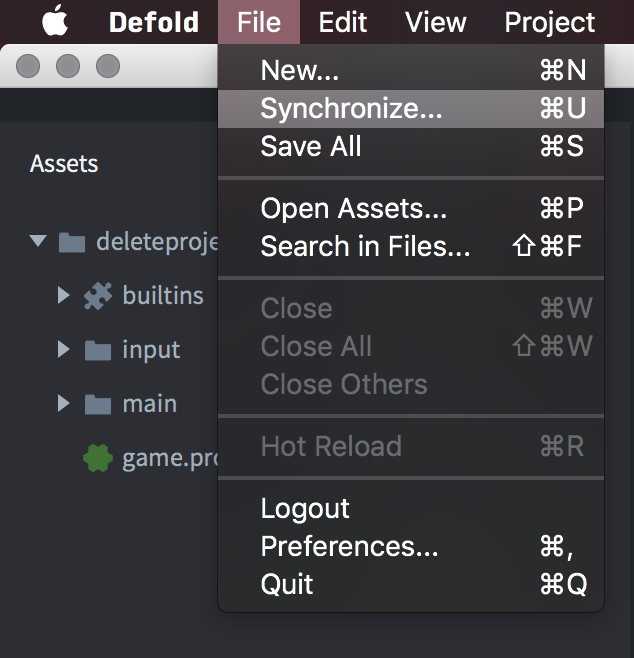Select the game.project file label

click(x=170, y=458)
